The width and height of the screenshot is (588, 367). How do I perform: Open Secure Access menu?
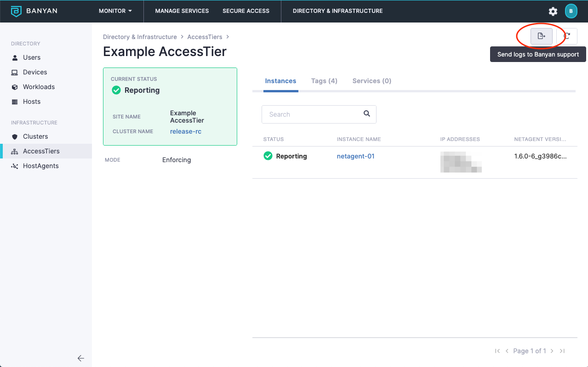[x=246, y=11]
